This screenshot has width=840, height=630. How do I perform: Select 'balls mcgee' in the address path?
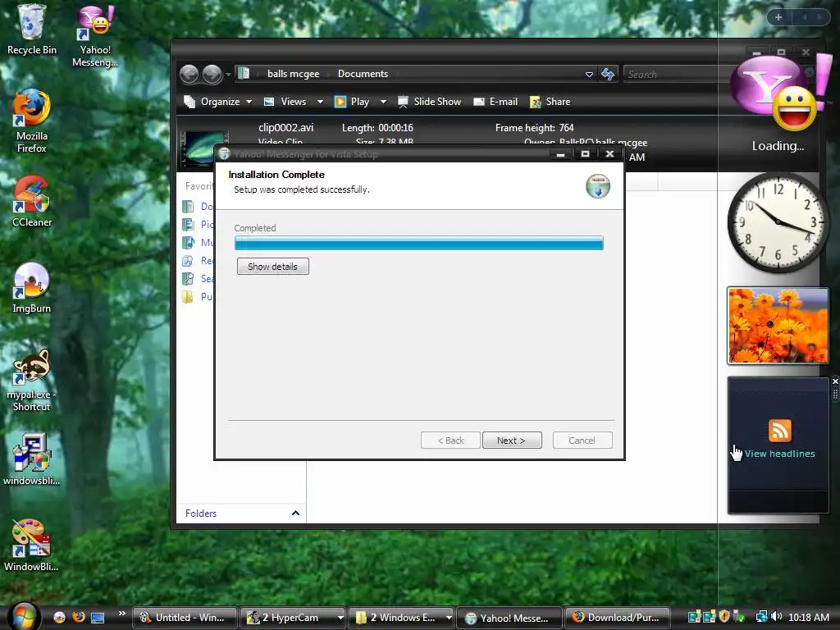pyautogui.click(x=293, y=74)
